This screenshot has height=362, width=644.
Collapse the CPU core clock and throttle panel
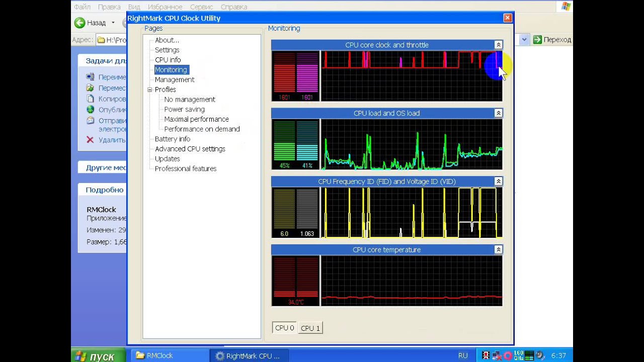(498, 45)
